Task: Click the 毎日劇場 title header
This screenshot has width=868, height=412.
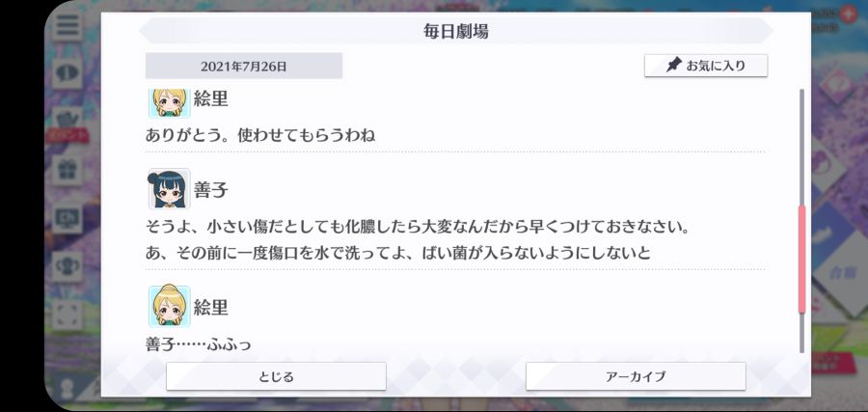Action: point(456,32)
